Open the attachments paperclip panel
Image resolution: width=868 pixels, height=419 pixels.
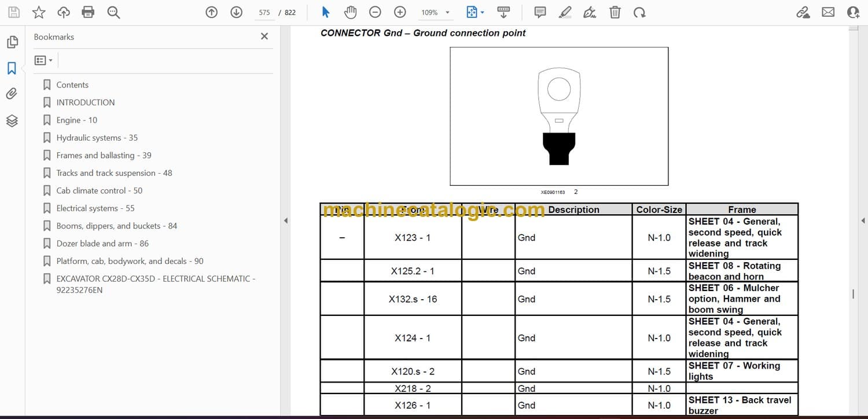(12, 94)
